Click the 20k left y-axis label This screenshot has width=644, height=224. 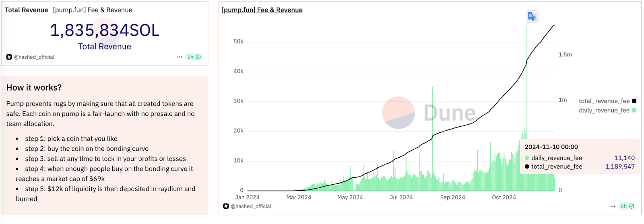click(x=239, y=131)
